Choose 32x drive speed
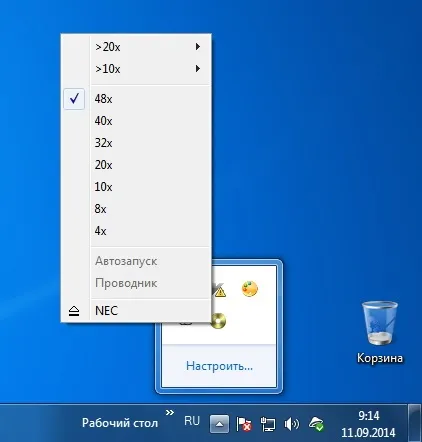Viewport: 422px width, 442px height. pos(136,143)
